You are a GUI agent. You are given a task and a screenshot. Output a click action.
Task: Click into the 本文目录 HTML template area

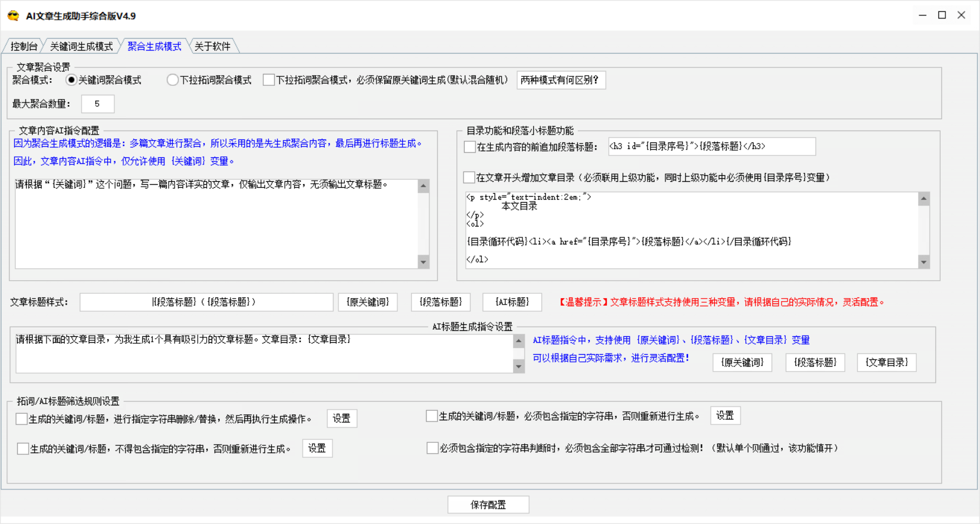[x=692, y=230]
